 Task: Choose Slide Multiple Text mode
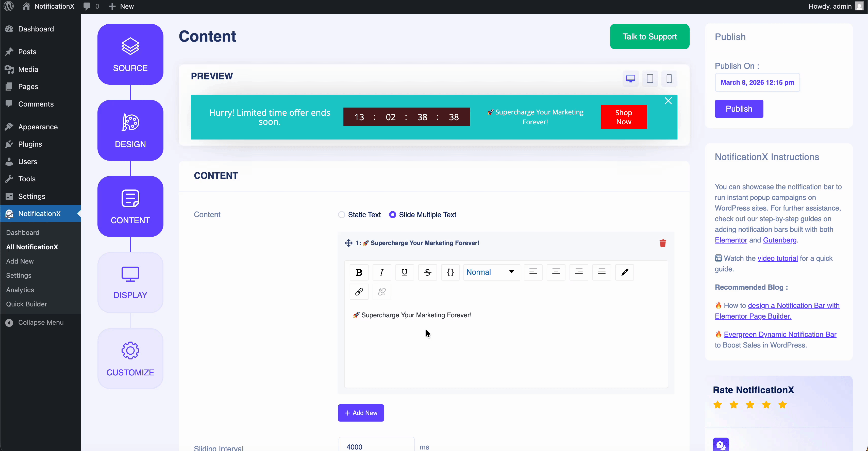point(392,215)
